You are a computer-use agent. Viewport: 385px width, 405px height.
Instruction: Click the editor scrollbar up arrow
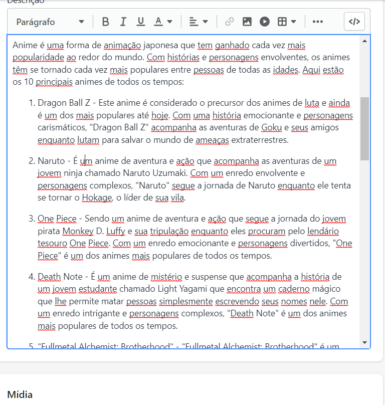[x=364, y=41]
